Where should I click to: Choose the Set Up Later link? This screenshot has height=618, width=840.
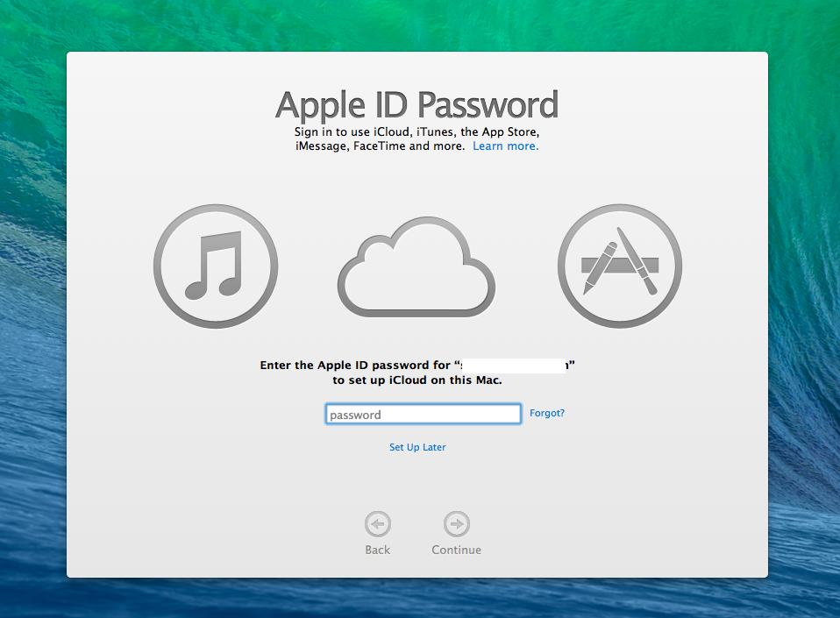coord(417,447)
